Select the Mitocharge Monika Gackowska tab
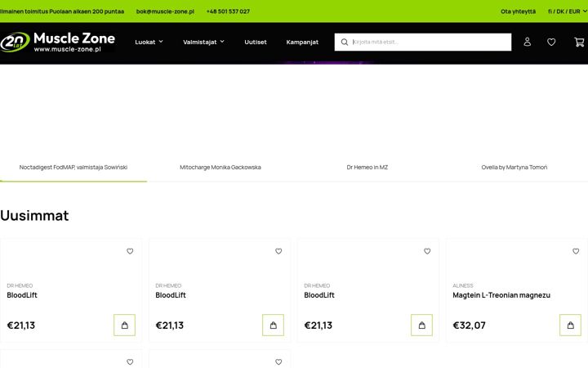 (220, 168)
